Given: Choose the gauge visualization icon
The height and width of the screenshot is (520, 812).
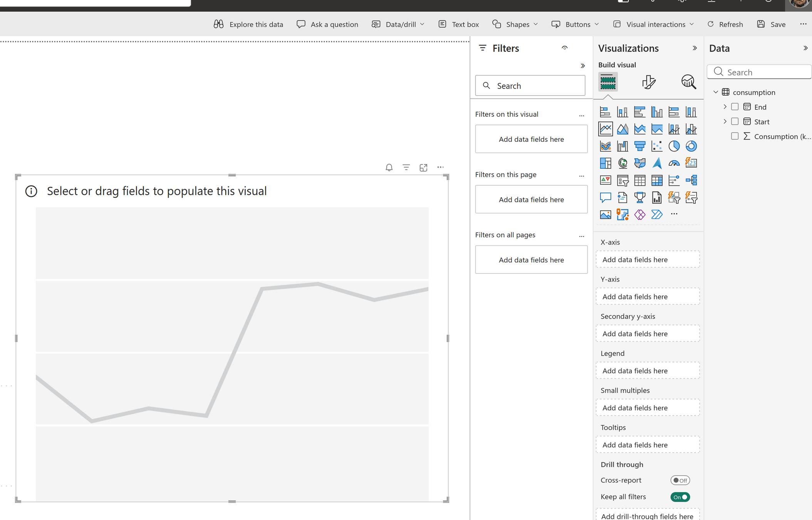Looking at the screenshot, I should [x=674, y=163].
